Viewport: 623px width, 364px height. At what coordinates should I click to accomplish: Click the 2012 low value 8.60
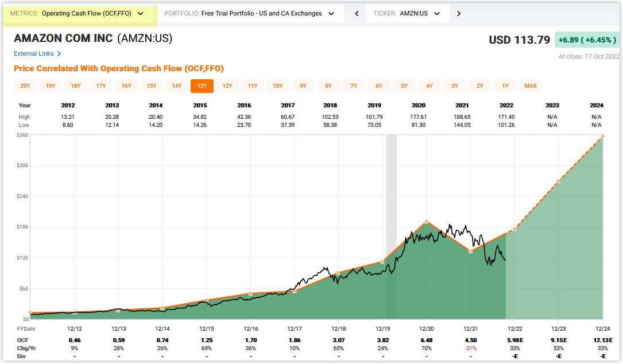(x=68, y=125)
